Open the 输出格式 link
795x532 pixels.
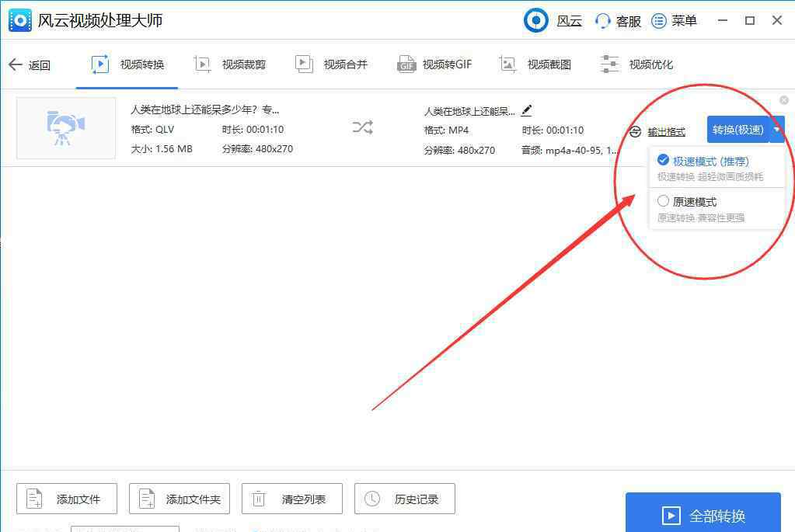click(x=666, y=132)
